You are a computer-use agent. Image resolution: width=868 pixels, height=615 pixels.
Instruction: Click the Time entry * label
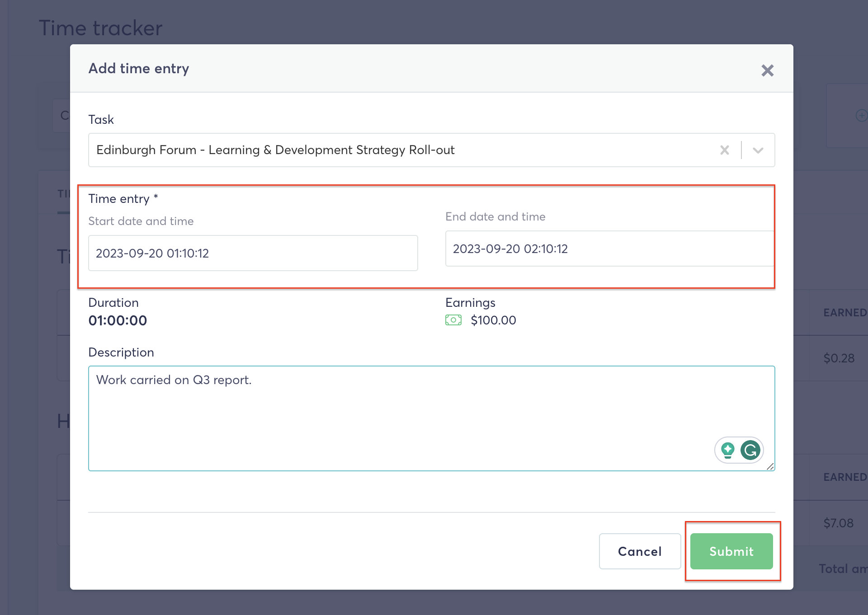tap(123, 199)
